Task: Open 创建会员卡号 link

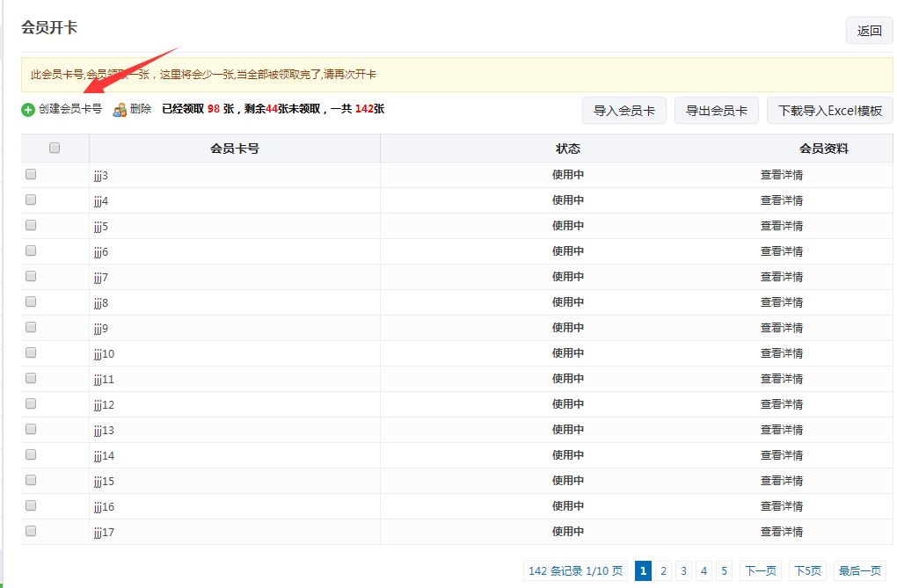Action: tap(70, 109)
